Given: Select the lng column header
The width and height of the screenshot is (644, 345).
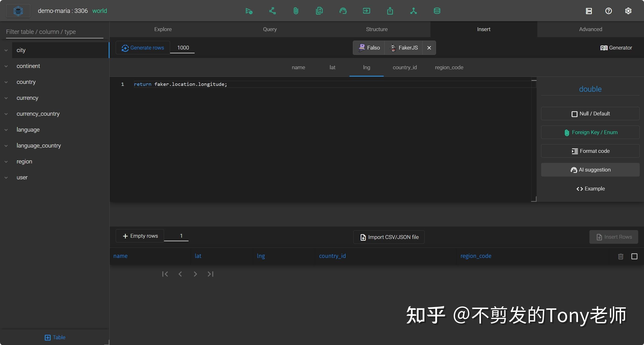Looking at the screenshot, I should pos(366,67).
